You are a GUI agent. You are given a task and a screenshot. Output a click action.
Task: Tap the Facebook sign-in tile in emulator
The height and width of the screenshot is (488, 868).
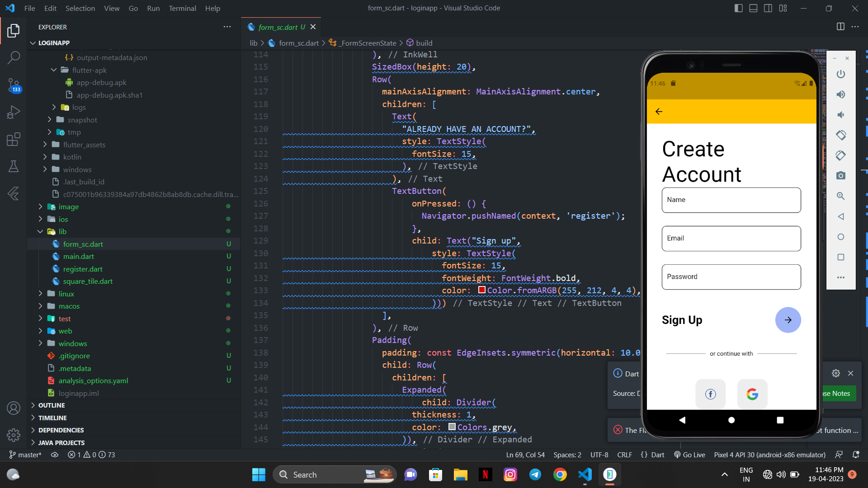pos(711,394)
